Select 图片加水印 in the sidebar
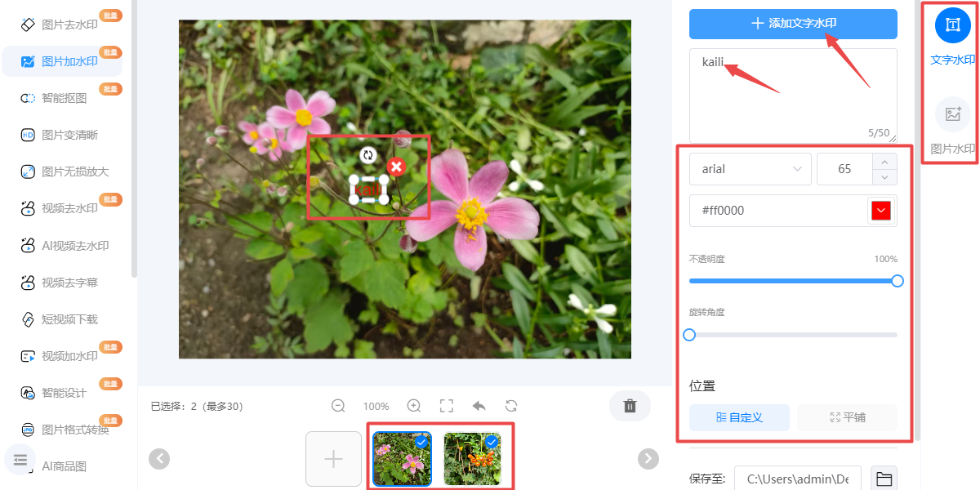Viewport: 980px width, 490px height. coord(61,61)
